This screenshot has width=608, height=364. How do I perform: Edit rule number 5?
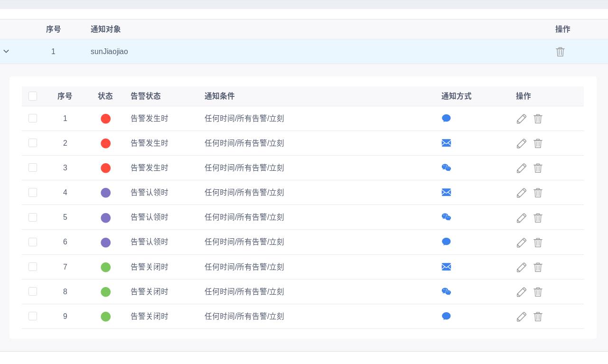[521, 218]
